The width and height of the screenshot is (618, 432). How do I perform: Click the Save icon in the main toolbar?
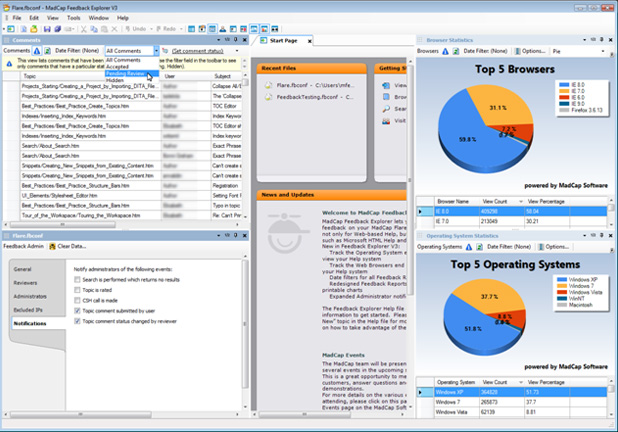point(47,29)
